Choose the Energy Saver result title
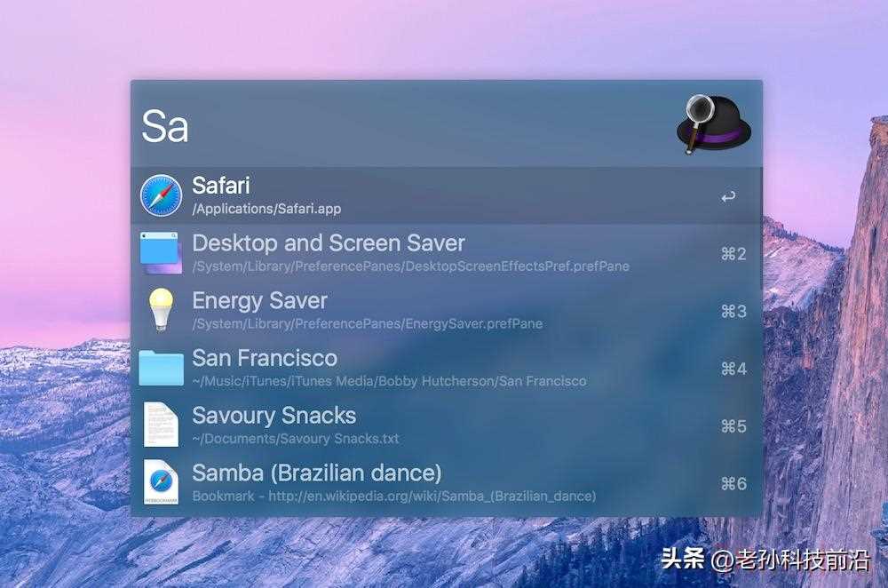Image resolution: width=888 pixels, height=588 pixels. coord(259,301)
